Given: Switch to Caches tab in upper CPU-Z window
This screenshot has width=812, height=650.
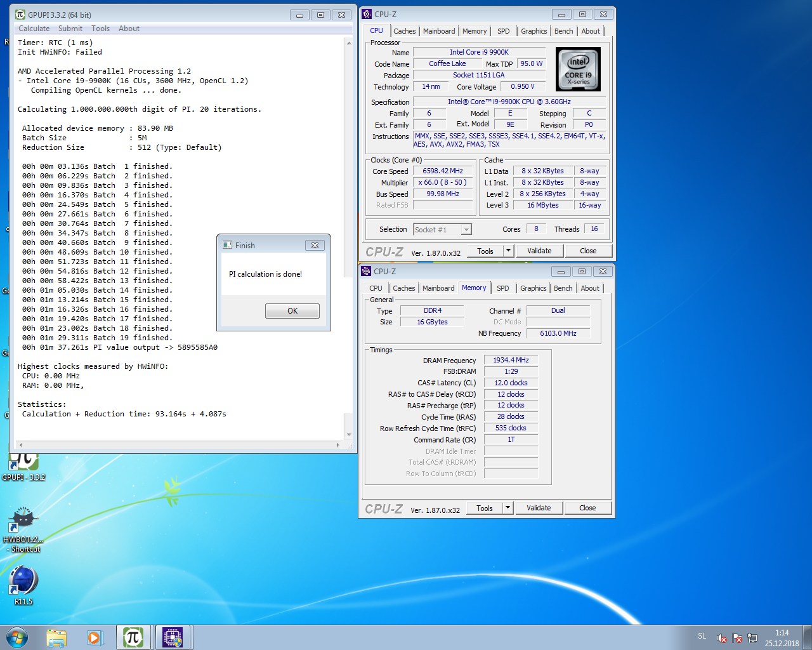Looking at the screenshot, I should click(x=404, y=31).
